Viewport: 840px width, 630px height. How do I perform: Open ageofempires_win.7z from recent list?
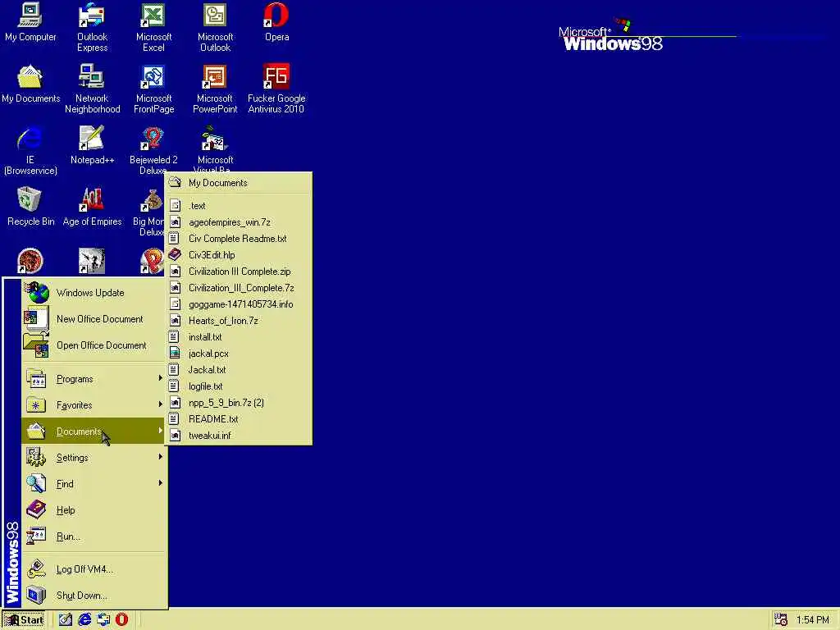click(x=239, y=221)
